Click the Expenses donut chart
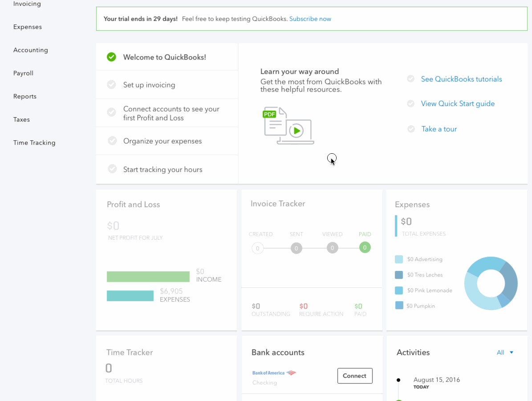The height and width of the screenshot is (401, 532). pyautogui.click(x=491, y=283)
